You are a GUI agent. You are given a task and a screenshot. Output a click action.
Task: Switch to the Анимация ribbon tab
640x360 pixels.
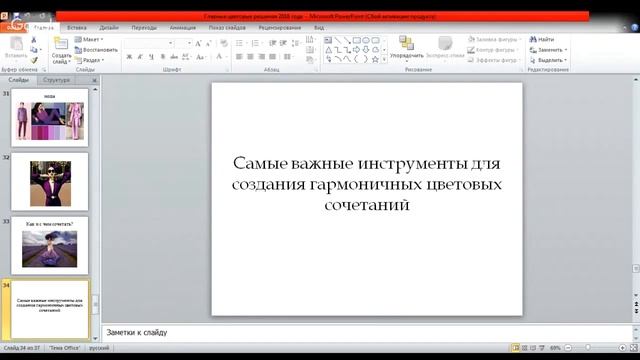(183, 28)
